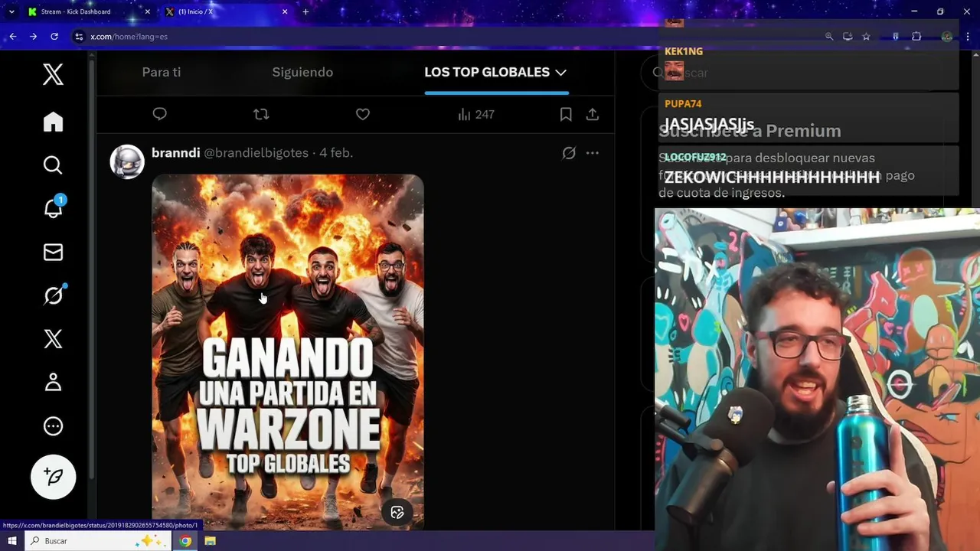Click the feed's vertical scrollbar
980x551 pixels.
(92, 268)
